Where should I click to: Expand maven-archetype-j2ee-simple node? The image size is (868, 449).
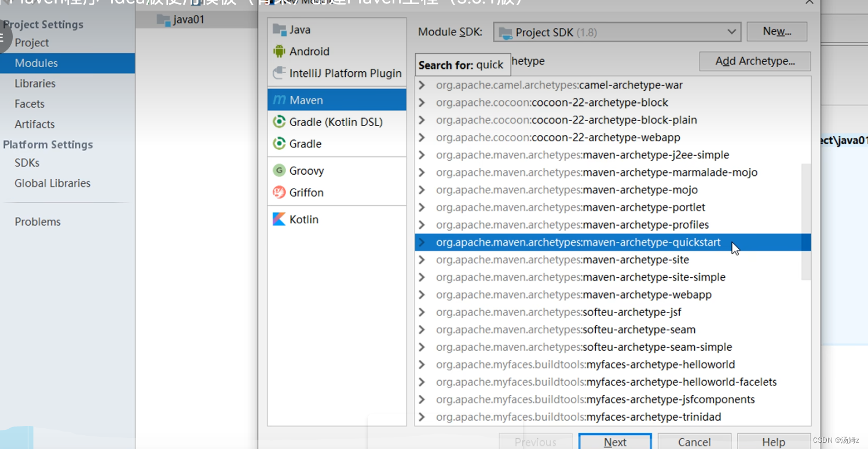[x=422, y=155]
